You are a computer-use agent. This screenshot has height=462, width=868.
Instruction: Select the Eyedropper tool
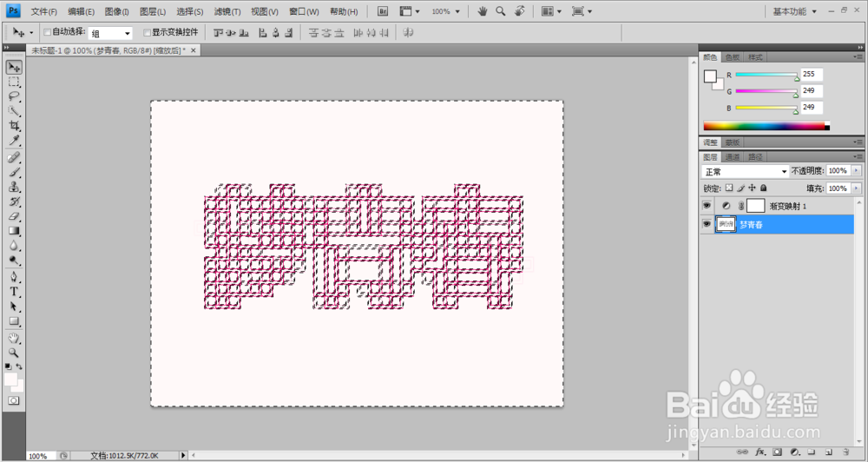click(x=14, y=140)
